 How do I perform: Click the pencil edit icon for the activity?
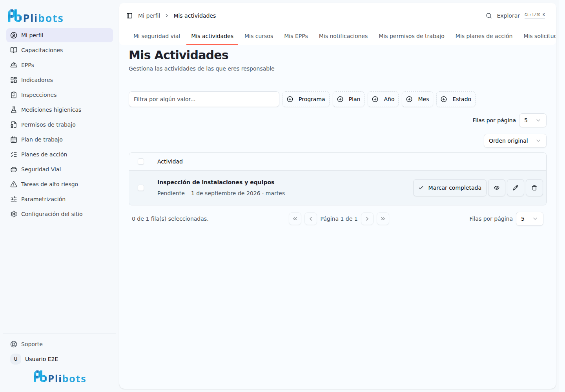pos(516,188)
